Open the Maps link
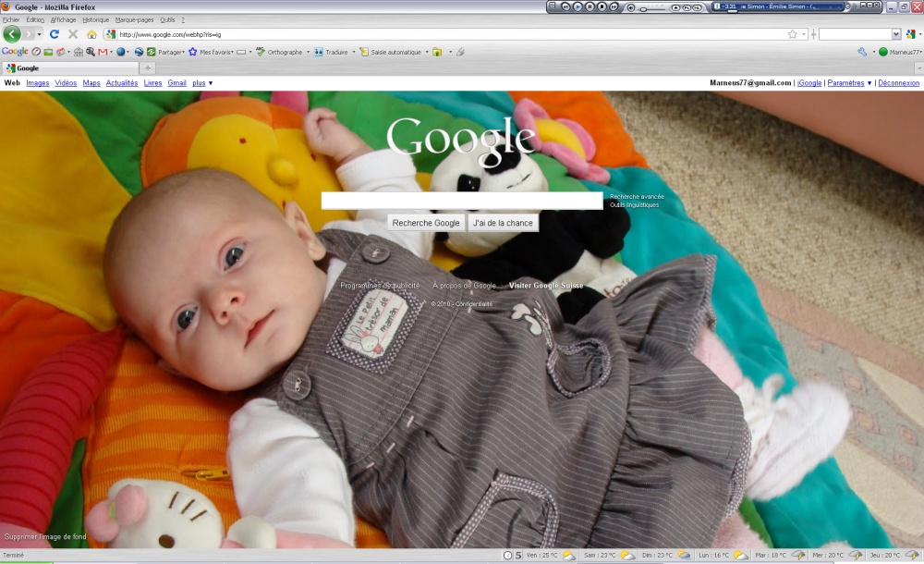The image size is (924, 564). [91, 83]
